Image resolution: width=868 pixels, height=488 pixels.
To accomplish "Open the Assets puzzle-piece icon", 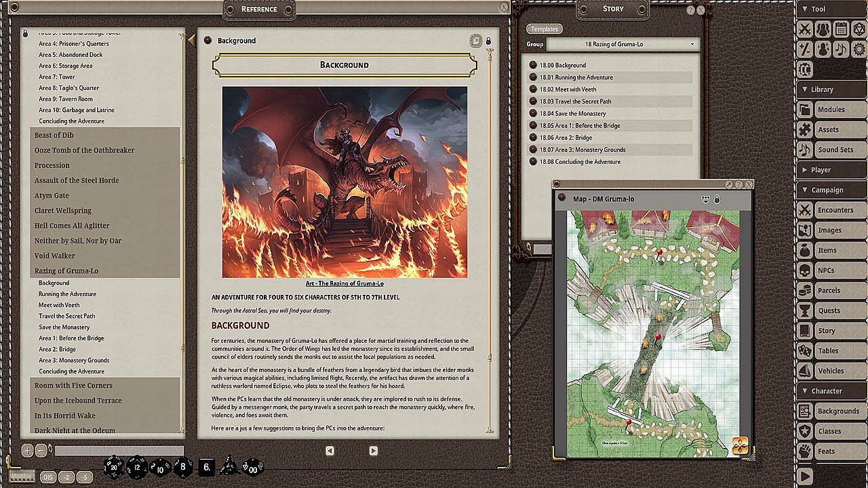I will (x=805, y=129).
